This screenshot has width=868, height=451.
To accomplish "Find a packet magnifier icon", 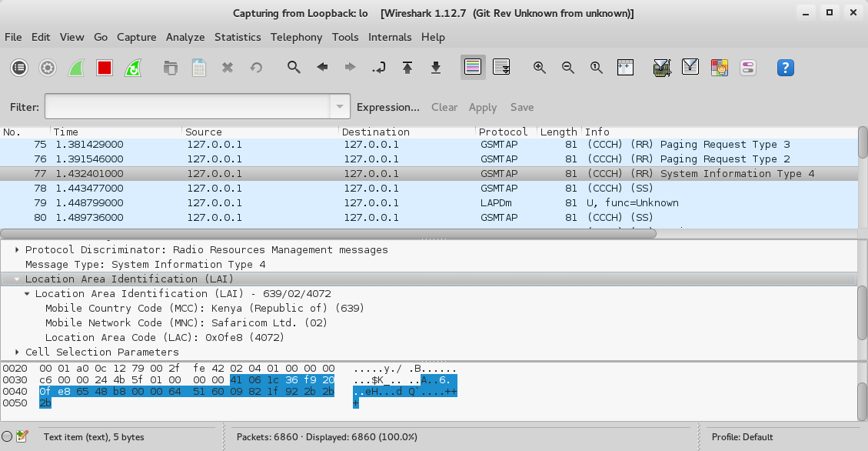I will pos(294,68).
